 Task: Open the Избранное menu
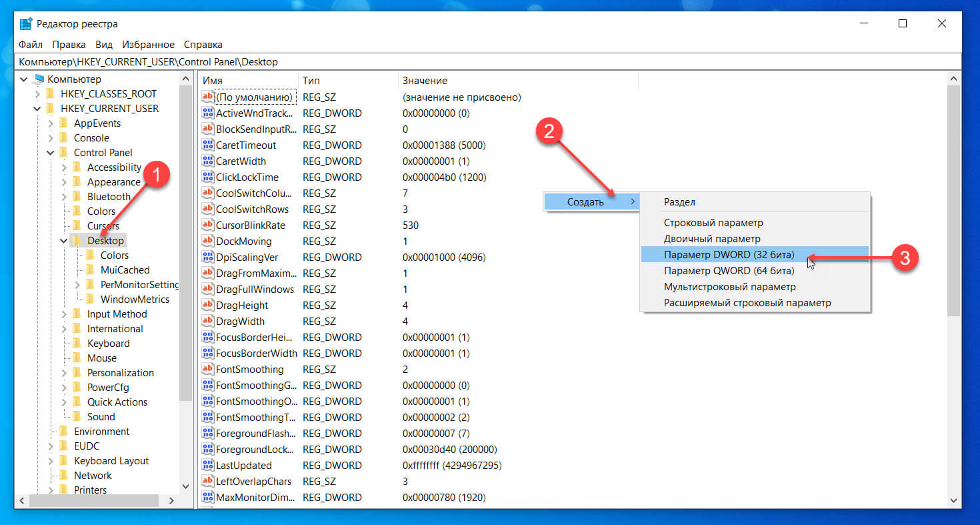[x=148, y=45]
